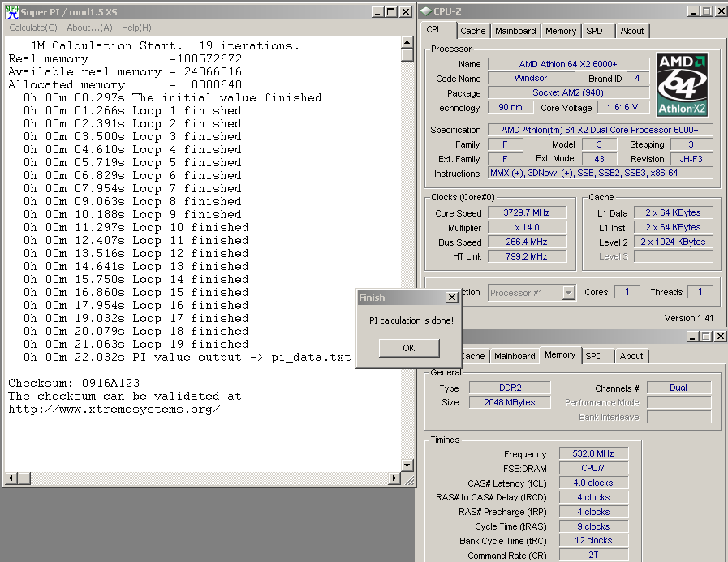Click the Super PI application icon in title bar
Screen dimensions: 728x562
[12, 12]
